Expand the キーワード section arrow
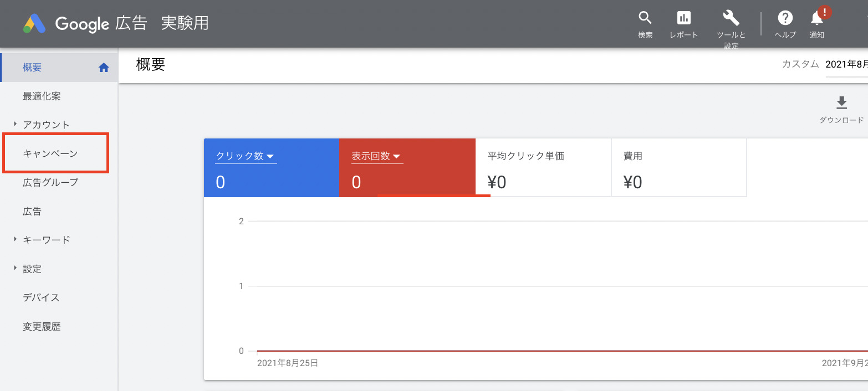Screen dimensions: 868x391 [x=15, y=239]
